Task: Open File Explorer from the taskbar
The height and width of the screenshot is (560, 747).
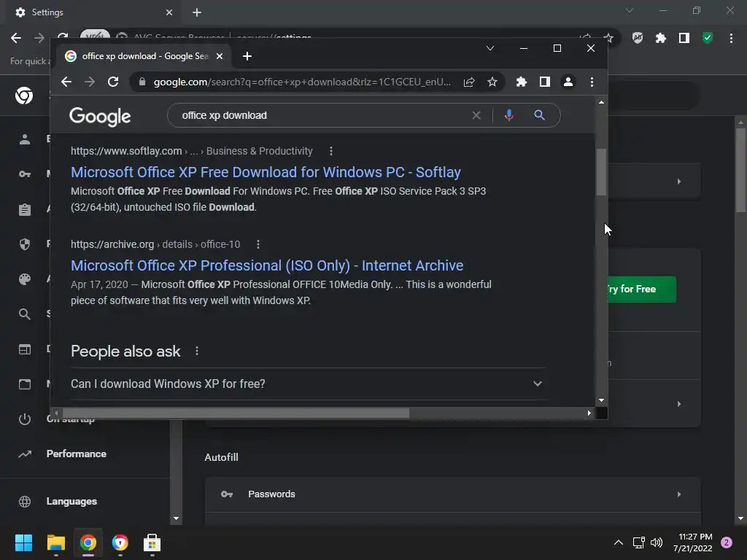Action: 55,542
